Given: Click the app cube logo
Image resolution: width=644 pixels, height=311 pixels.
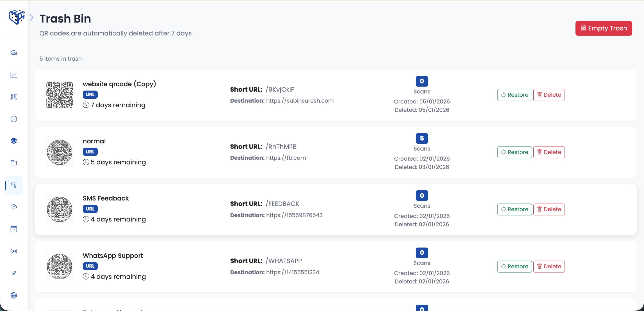Looking at the screenshot, I should (16, 17).
